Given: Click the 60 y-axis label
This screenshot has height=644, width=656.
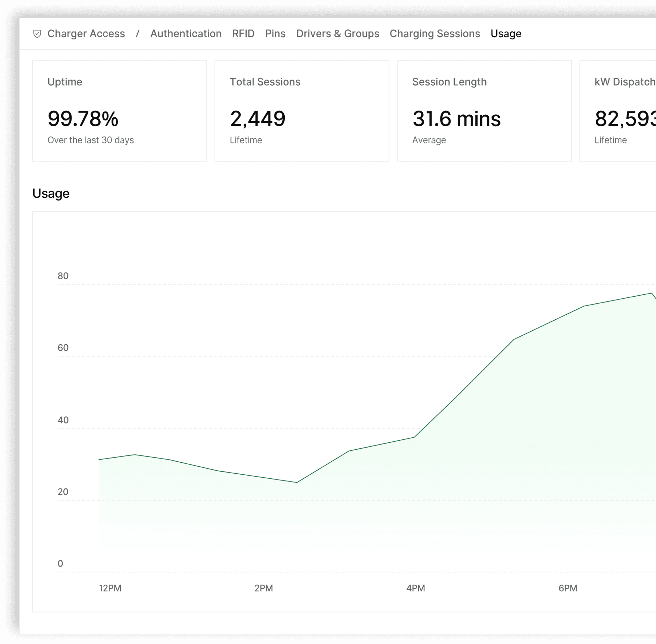Looking at the screenshot, I should [x=63, y=348].
